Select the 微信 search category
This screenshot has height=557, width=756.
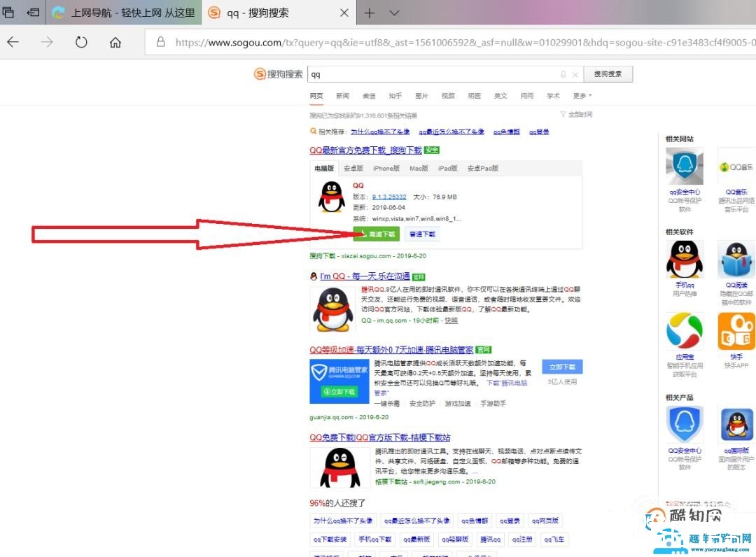pos(369,96)
